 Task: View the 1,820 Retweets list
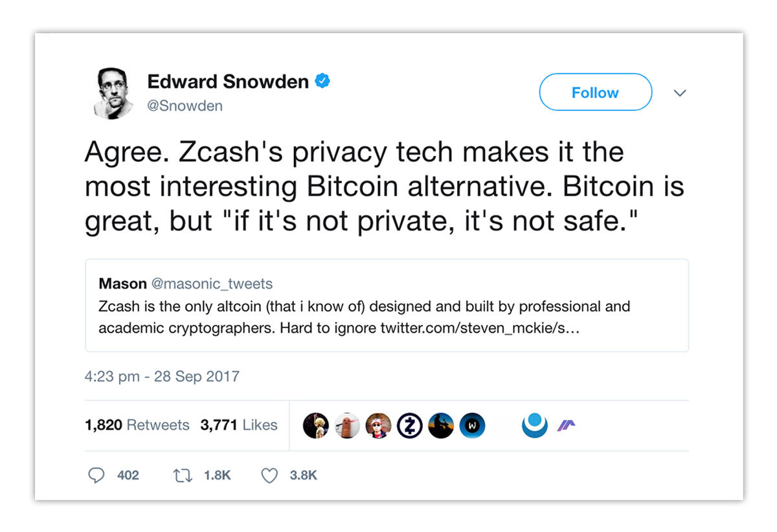[x=137, y=425]
